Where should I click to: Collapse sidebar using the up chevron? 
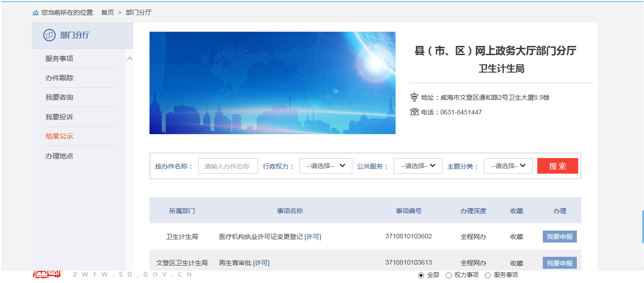(130, 59)
